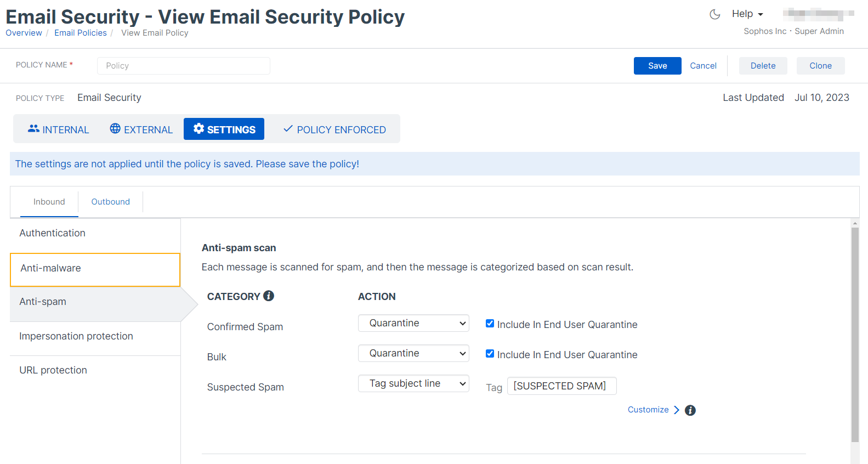Image resolution: width=868 pixels, height=464 pixels.
Task: Click the vertical scrollbar in settings panel
Action: 855,335
